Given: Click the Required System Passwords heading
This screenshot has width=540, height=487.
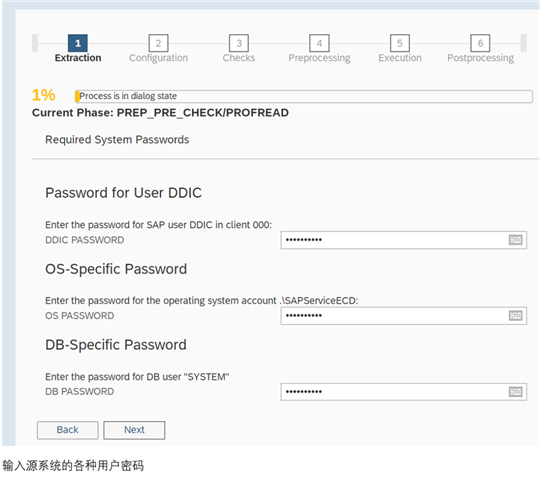Looking at the screenshot, I should tap(117, 139).
